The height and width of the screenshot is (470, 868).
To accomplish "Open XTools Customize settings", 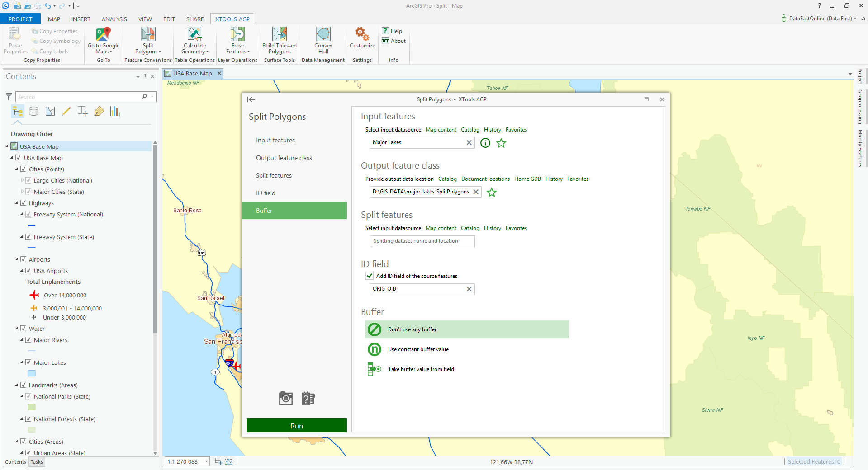I will point(362,38).
